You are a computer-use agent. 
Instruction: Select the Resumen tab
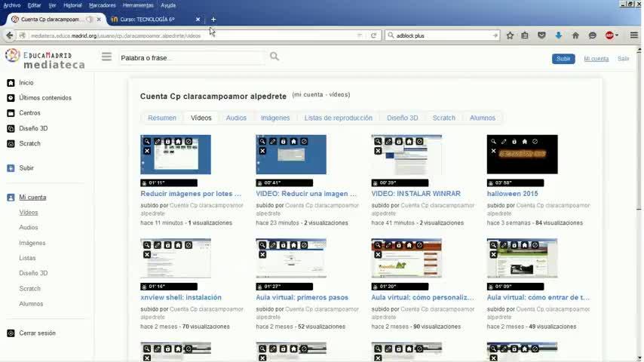[162, 118]
